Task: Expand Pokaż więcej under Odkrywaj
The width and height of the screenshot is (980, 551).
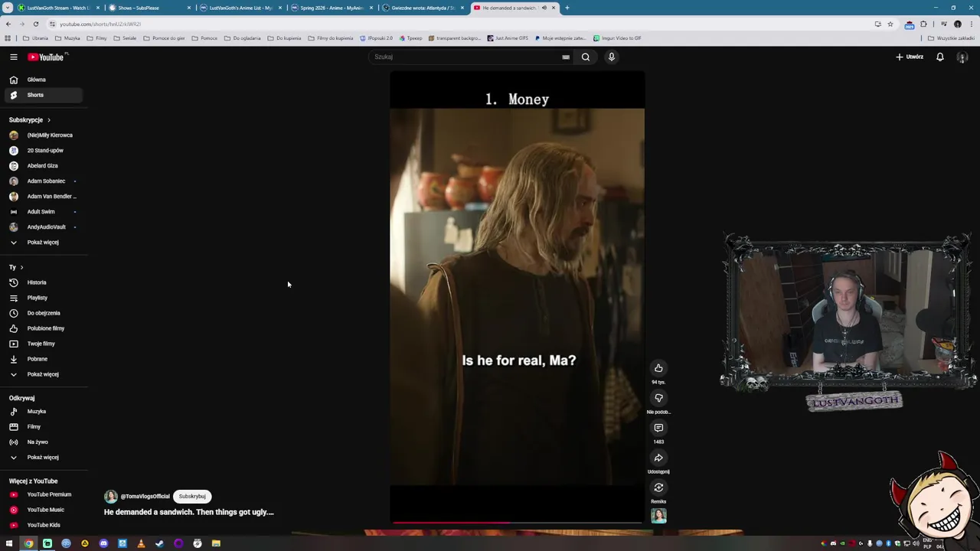Action: (44, 458)
